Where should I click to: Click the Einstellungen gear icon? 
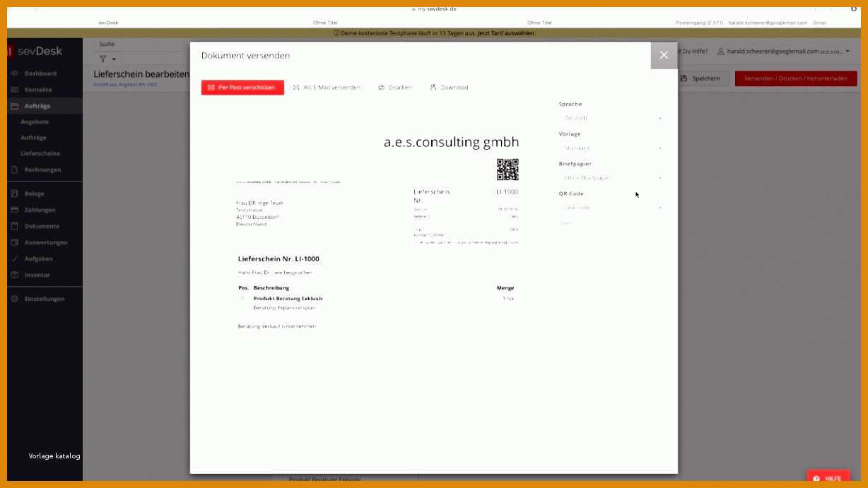[x=15, y=299]
